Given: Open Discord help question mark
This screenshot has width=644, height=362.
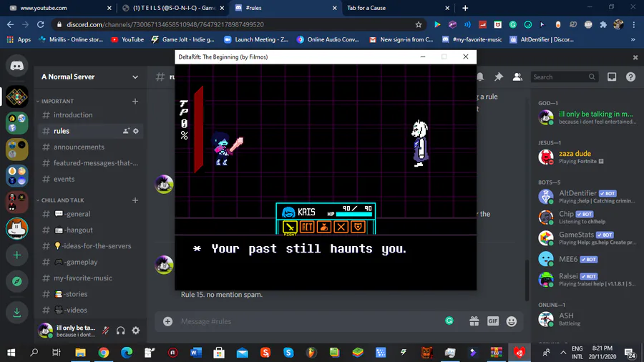Looking at the screenshot, I should (x=631, y=77).
